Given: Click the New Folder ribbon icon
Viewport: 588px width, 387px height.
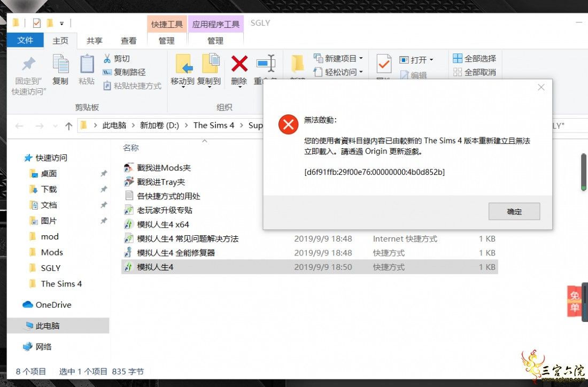Looking at the screenshot, I should 297,64.
